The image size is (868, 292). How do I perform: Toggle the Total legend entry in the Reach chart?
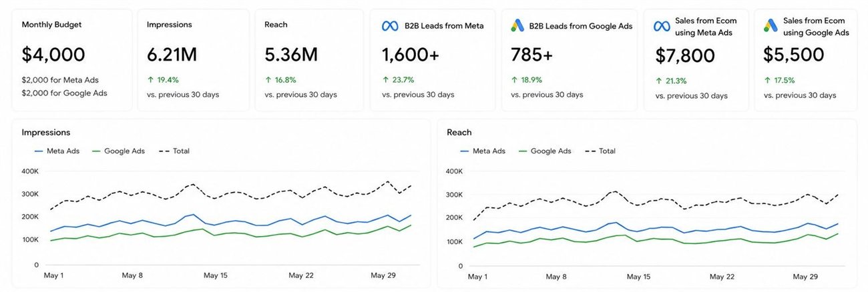coord(600,151)
